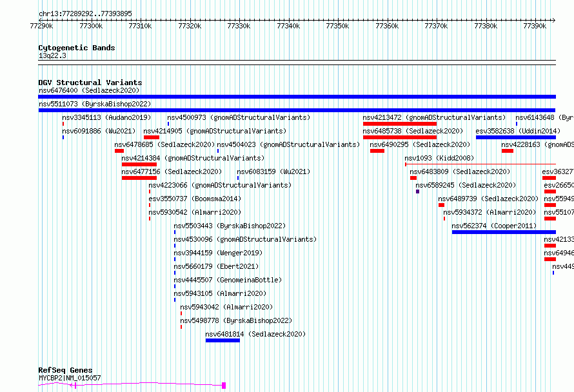Click the 77300k ruler position label

pos(91,26)
